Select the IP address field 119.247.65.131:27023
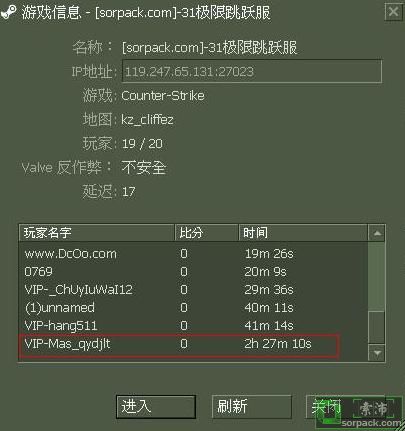This screenshot has width=405, height=431. tap(252, 71)
